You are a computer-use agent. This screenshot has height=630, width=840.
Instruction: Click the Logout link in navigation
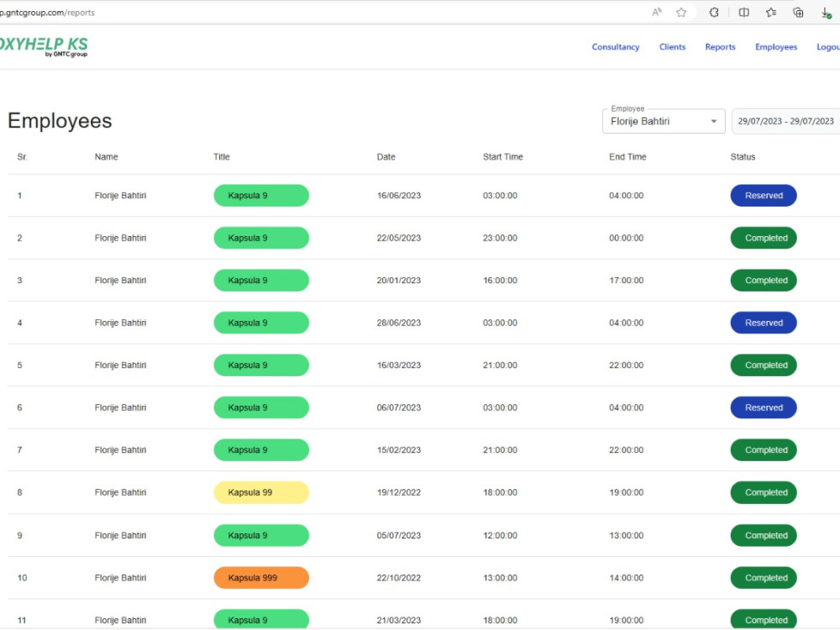(x=827, y=47)
